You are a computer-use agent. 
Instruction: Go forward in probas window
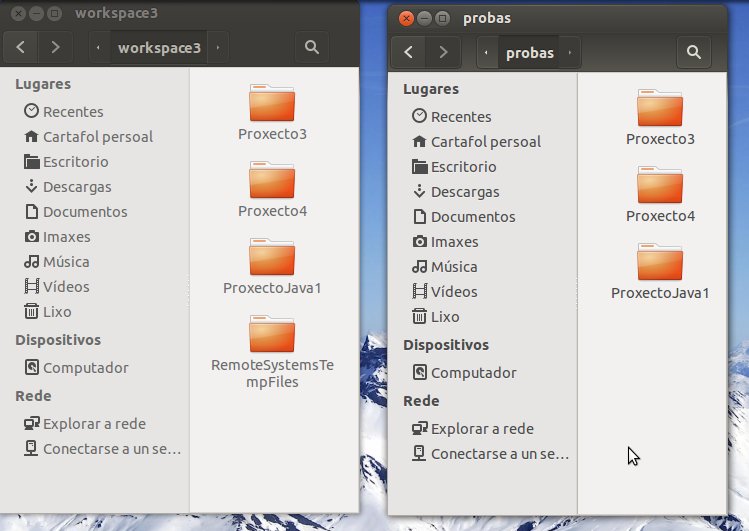(443, 52)
